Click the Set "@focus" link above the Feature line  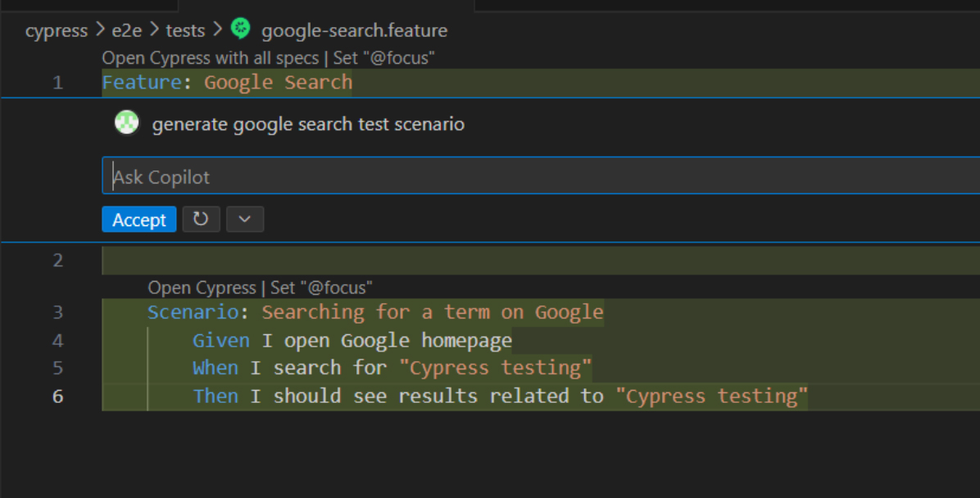pyautogui.click(x=383, y=58)
